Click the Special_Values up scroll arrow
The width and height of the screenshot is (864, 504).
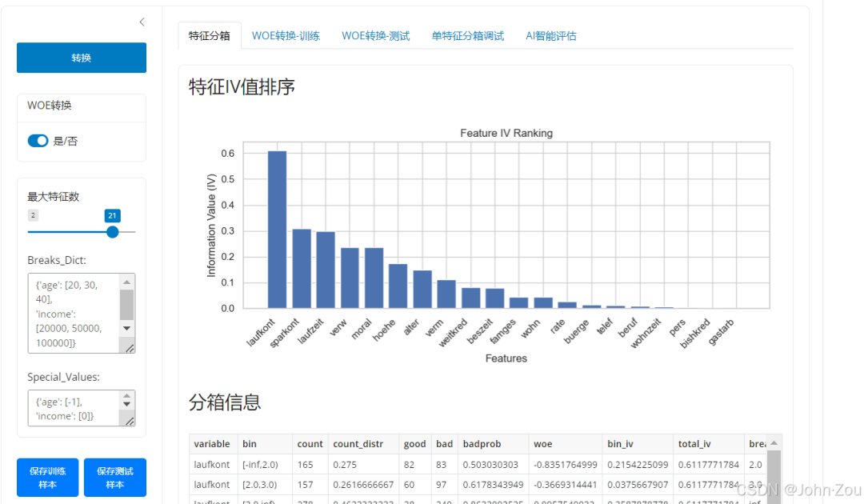(126, 396)
